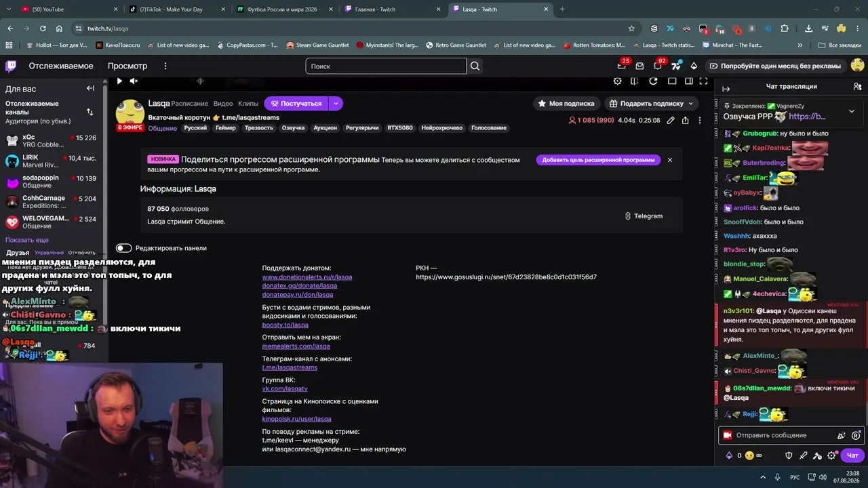Screen dimensions: 868x488
Task: Dismiss the расширенной программы banner
Action: [670, 160]
